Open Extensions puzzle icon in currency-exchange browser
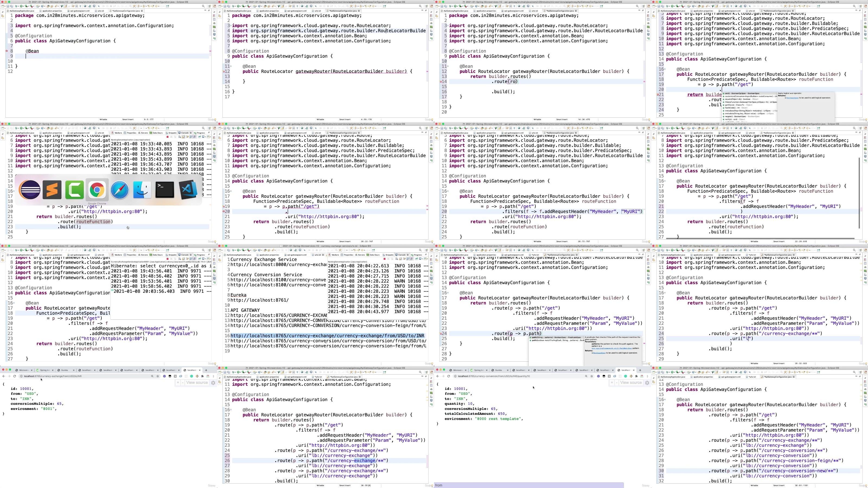The height and width of the screenshot is (488, 868). (x=202, y=376)
